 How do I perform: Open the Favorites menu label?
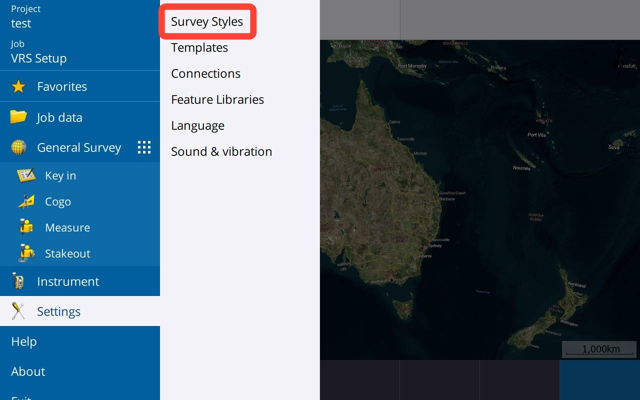click(62, 87)
